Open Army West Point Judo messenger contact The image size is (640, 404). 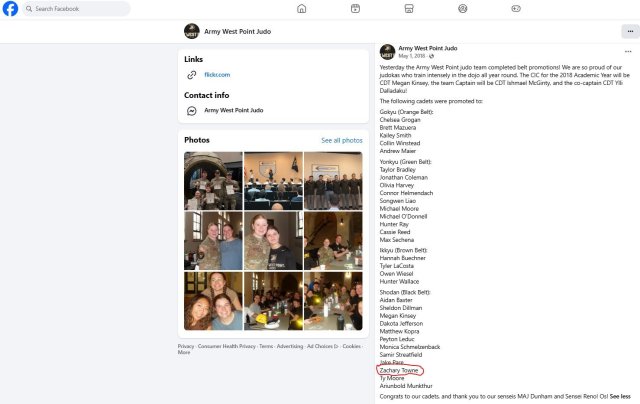click(233, 110)
